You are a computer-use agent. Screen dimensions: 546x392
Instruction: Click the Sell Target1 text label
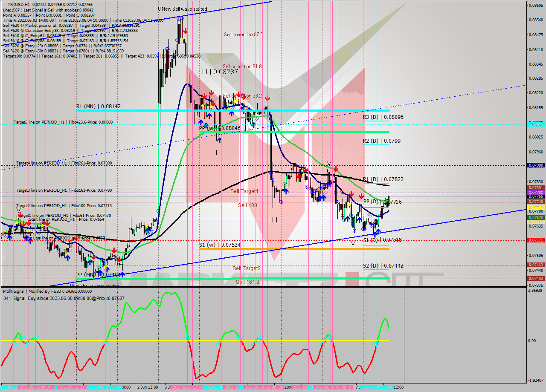tap(244, 191)
